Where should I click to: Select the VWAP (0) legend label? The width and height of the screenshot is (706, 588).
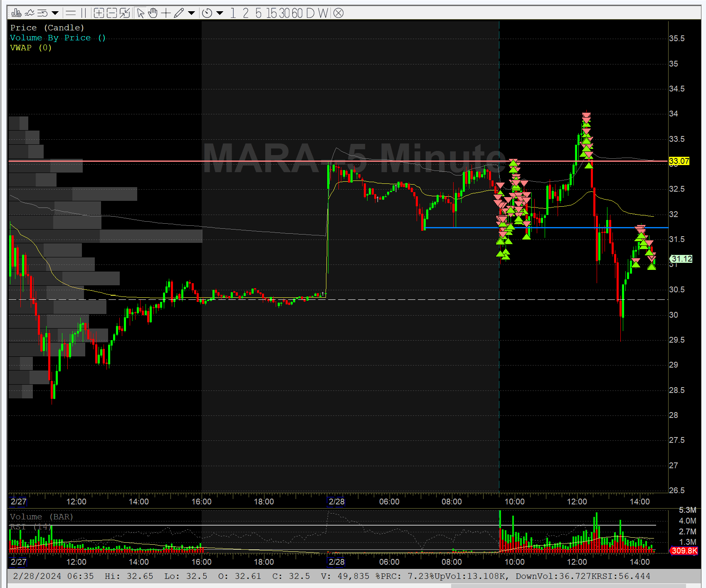click(x=31, y=48)
